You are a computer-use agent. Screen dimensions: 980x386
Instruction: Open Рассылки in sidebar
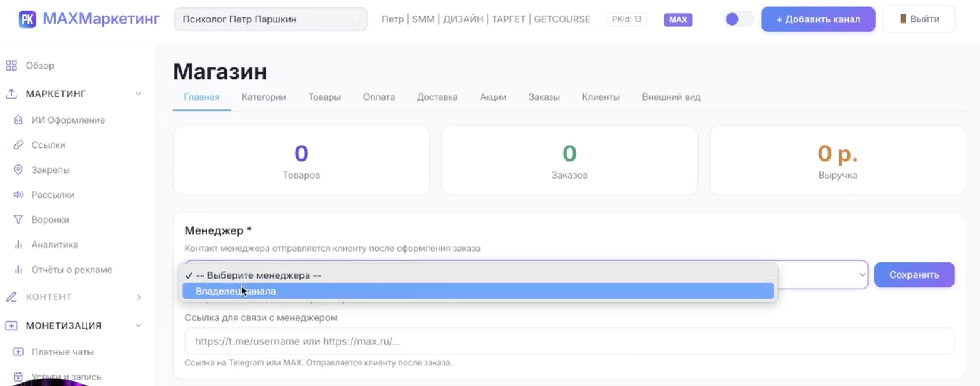pyautogui.click(x=53, y=195)
